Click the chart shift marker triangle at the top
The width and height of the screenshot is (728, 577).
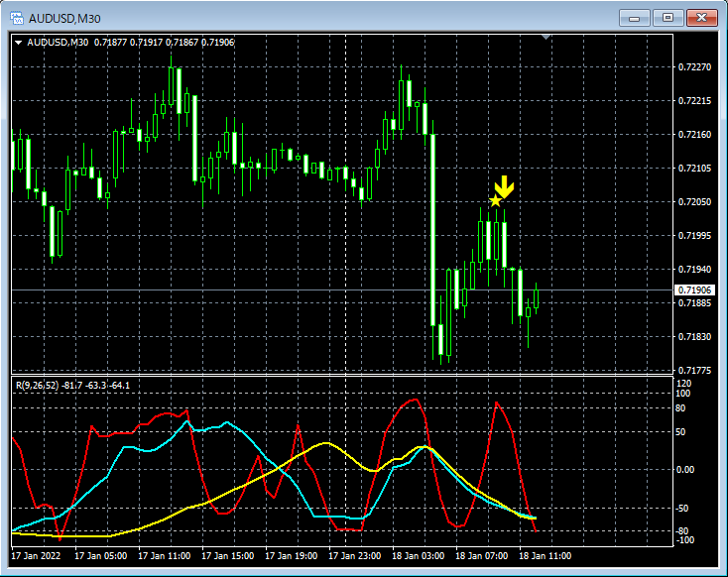coord(546,37)
